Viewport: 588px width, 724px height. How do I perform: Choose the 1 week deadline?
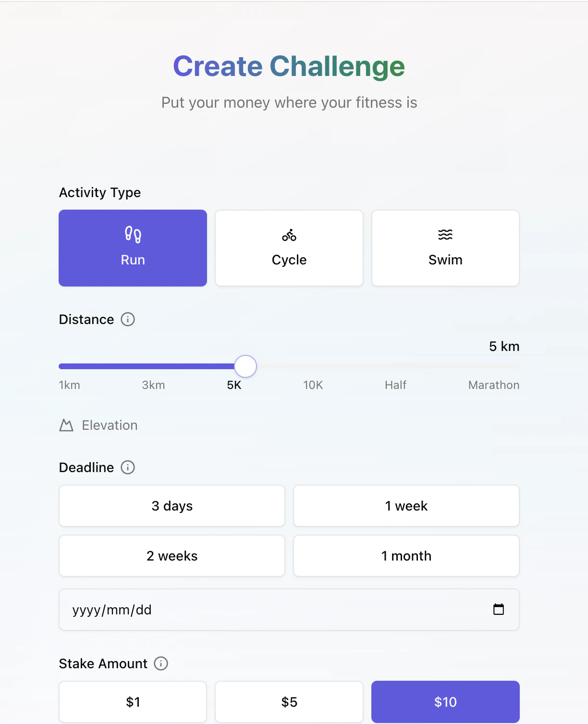coord(406,506)
